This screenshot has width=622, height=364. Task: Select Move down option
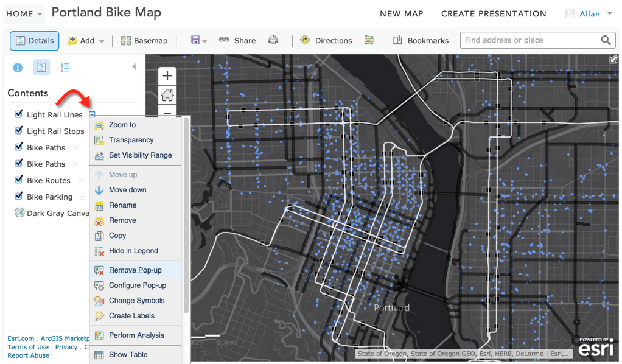click(136, 190)
